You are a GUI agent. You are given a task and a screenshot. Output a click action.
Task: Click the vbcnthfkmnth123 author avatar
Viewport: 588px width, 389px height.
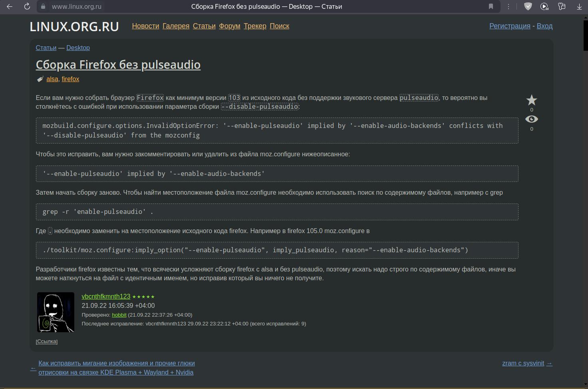click(x=56, y=312)
